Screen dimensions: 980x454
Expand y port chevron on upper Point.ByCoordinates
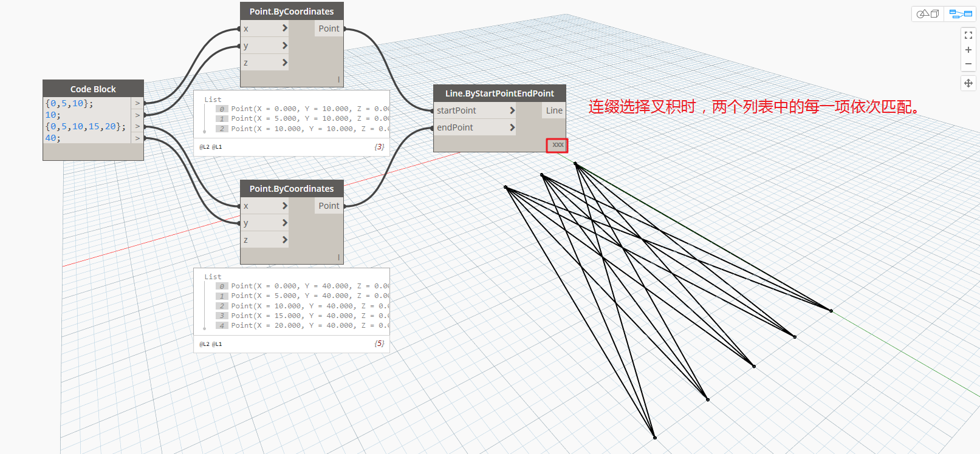[x=284, y=46]
